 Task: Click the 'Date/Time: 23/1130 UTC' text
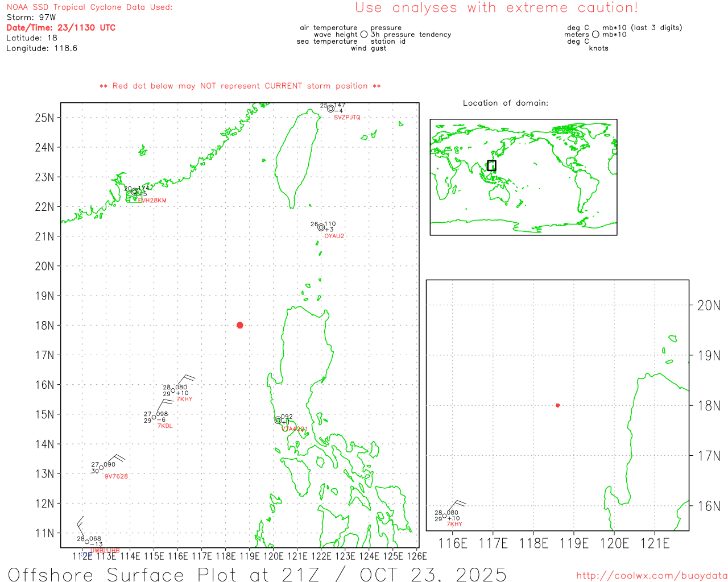61,27
